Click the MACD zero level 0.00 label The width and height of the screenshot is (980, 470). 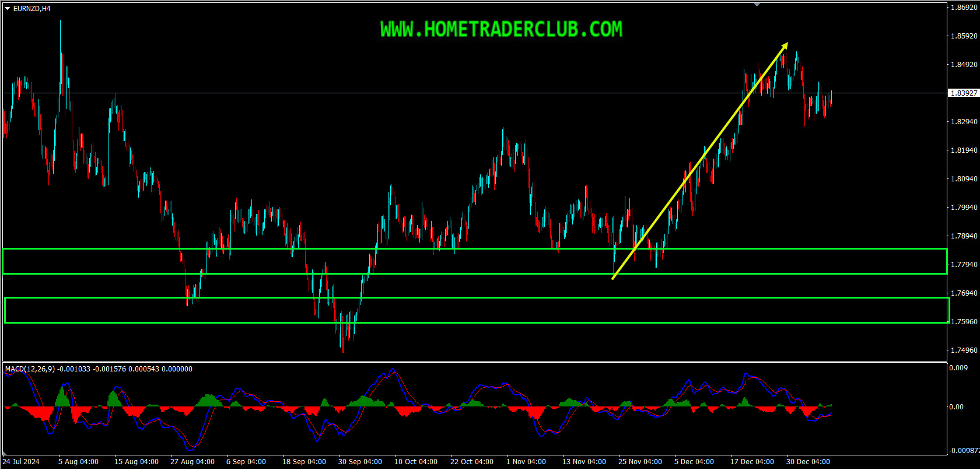tap(957, 407)
